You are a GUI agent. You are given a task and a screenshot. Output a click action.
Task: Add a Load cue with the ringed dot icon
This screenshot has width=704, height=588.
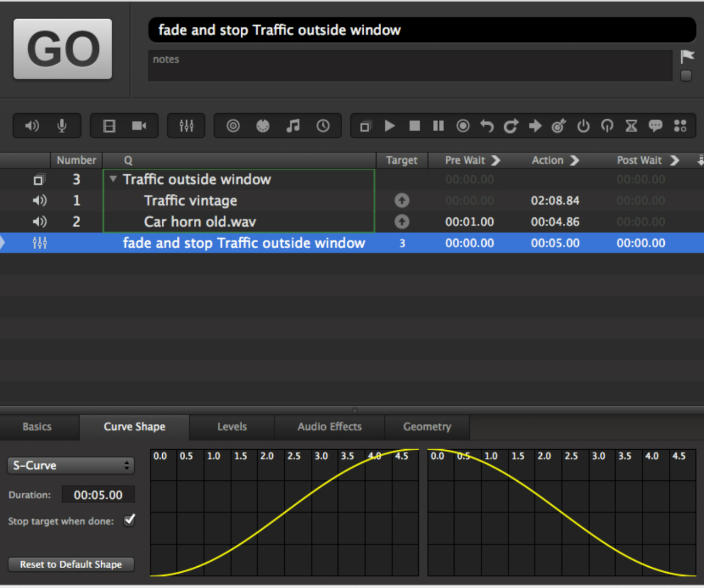[x=463, y=126]
